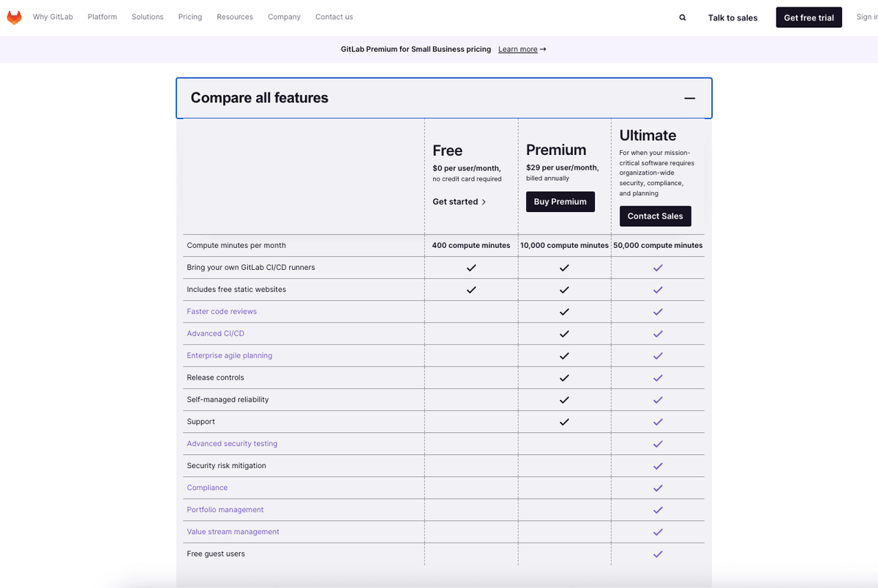Open the Advanced CI/CD link
This screenshot has width=878, height=588.
216,333
